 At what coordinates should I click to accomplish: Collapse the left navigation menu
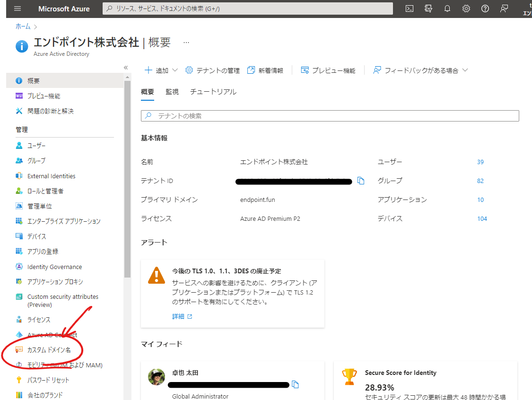click(126, 68)
